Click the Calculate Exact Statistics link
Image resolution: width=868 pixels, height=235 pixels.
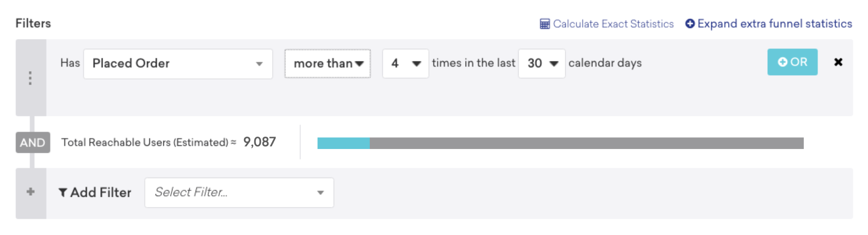point(613,24)
